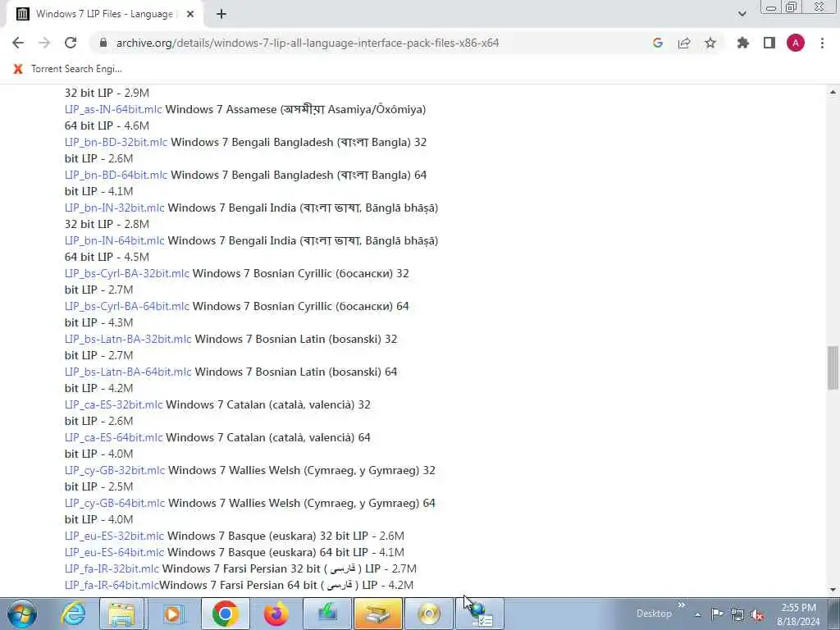Download LIP_as-IN-64bit.mlc file
The height and width of the screenshot is (630, 840).
(113, 109)
